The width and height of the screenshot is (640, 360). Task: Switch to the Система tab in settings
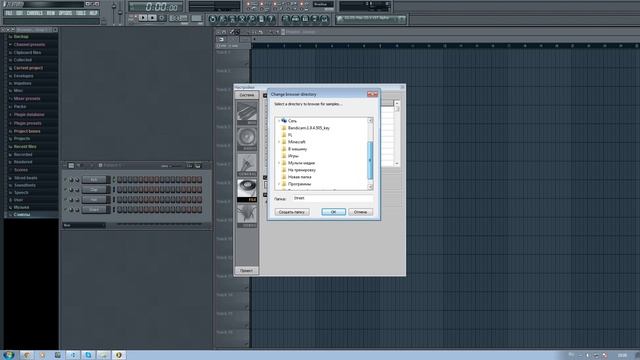click(247, 95)
